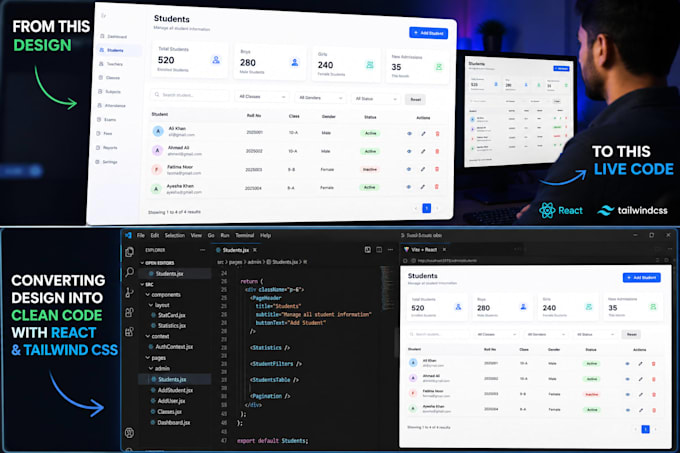Switch to the Students.jsx editor tab
This screenshot has height=453, width=680.
(236, 250)
